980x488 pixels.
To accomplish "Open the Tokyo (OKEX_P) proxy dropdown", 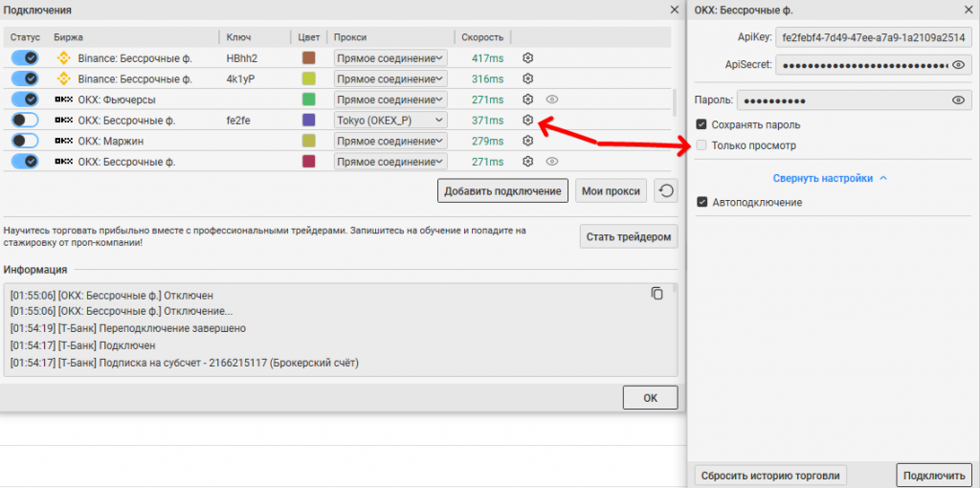I will [x=390, y=120].
